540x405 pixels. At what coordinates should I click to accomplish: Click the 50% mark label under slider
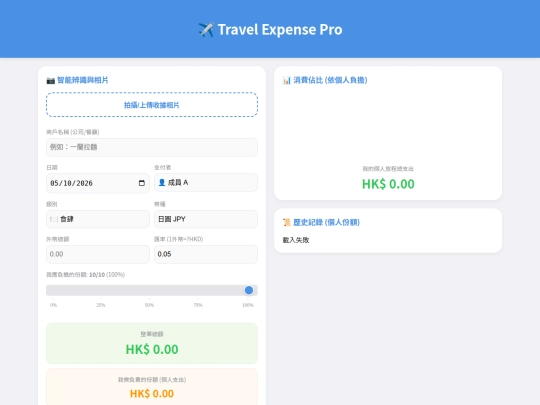pos(149,305)
